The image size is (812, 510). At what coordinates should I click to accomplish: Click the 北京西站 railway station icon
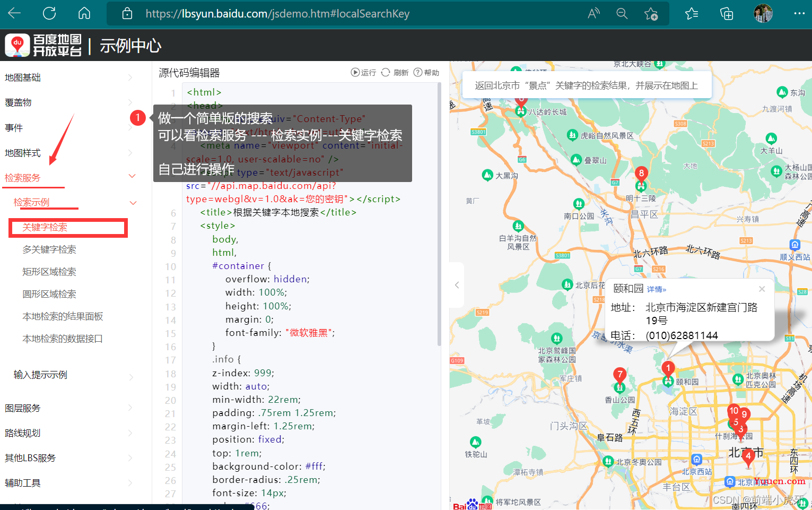pyautogui.click(x=697, y=459)
